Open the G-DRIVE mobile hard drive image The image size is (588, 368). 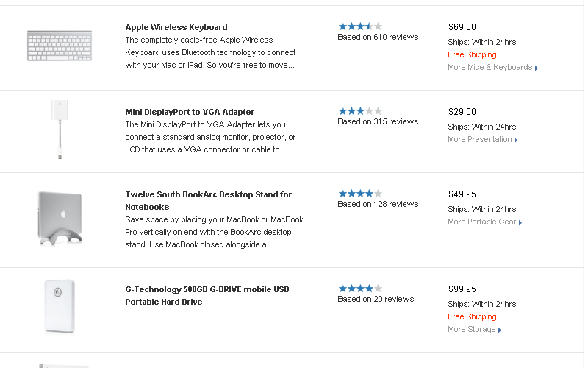60,306
